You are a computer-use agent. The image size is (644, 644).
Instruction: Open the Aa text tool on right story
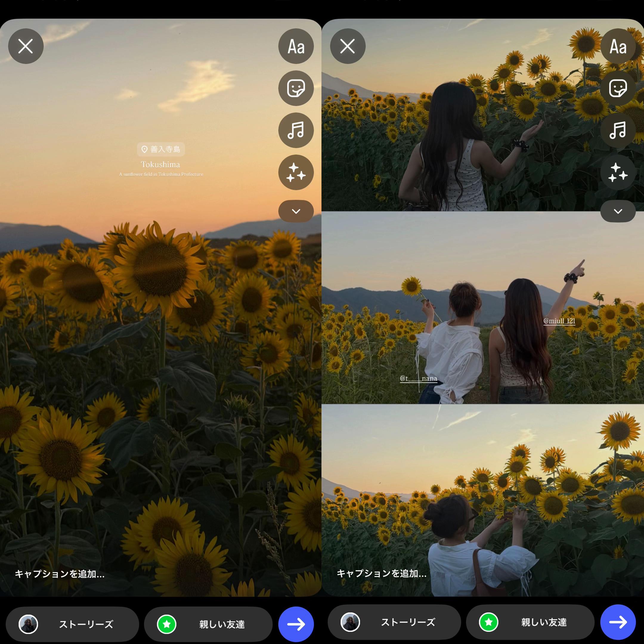618,46
